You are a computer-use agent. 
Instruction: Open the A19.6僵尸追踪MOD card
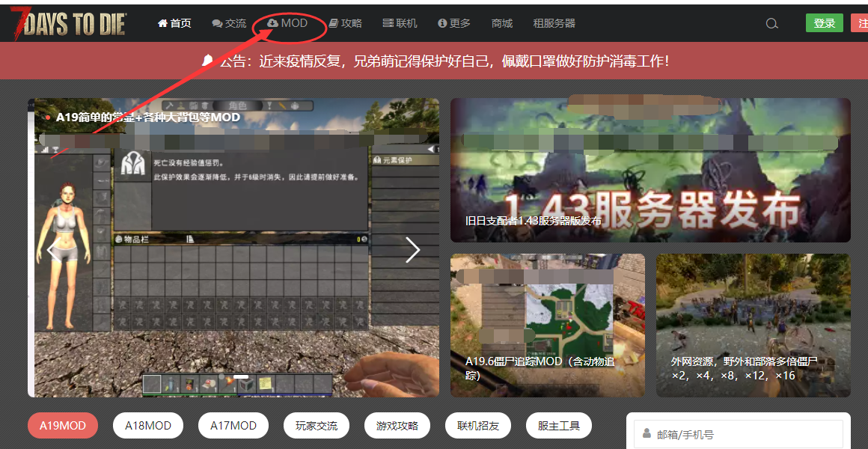coord(548,325)
